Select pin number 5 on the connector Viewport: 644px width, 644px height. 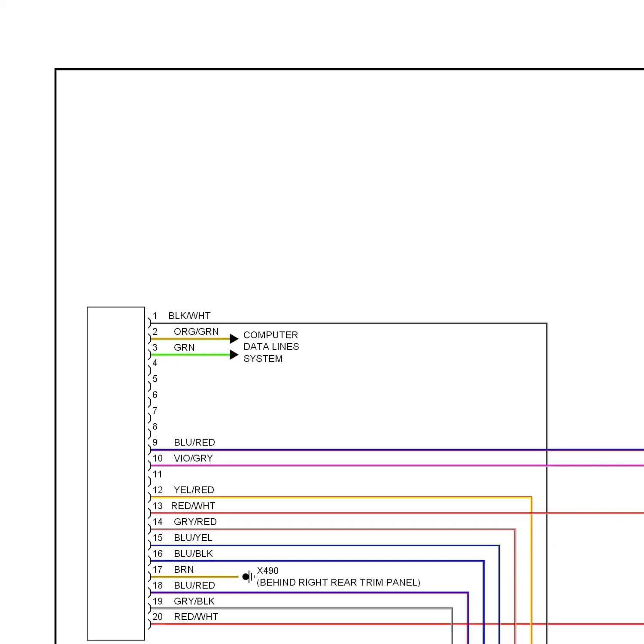(x=155, y=379)
